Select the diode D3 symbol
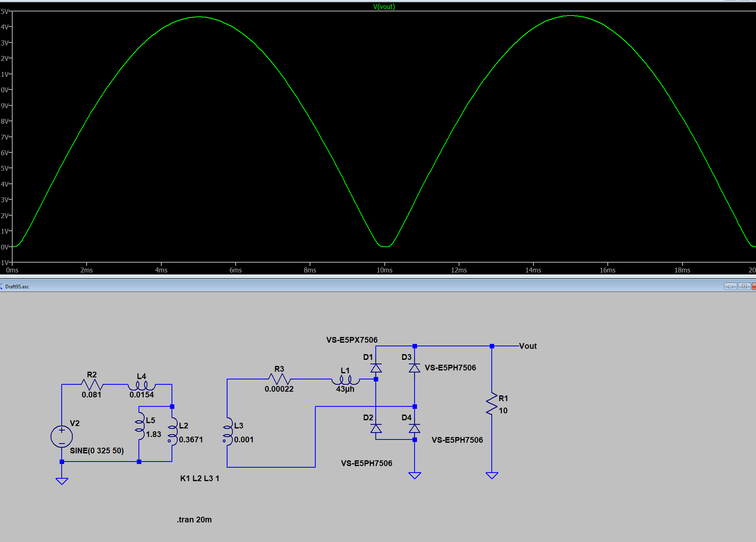756x542 pixels. [415, 368]
